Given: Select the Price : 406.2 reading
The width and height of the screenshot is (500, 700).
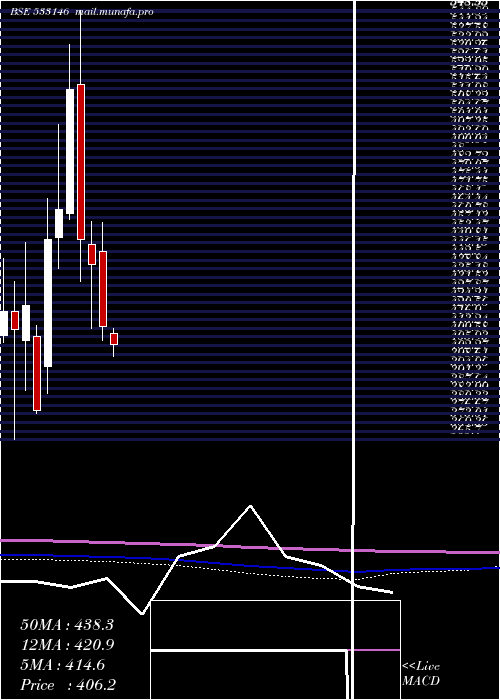Looking at the screenshot, I should tap(68, 685).
